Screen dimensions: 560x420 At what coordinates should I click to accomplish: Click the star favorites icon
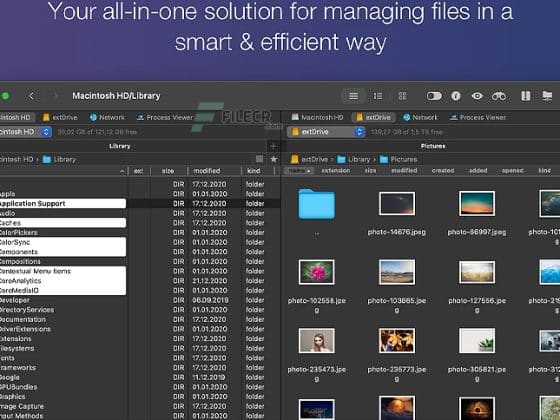click(274, 159)
